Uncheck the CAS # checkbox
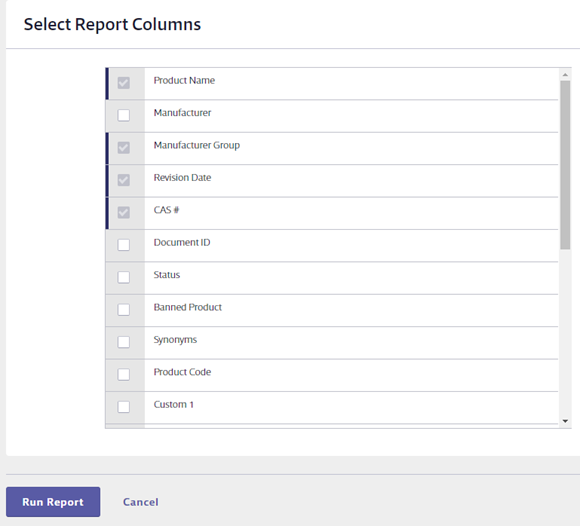The image size is (580, 526). click(124, 212)
